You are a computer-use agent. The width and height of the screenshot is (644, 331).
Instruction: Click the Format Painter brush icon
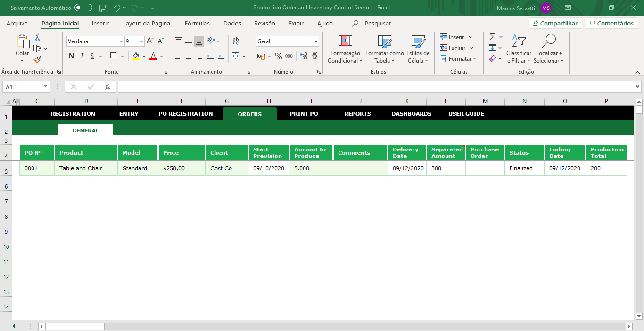[x=37, y=59]
